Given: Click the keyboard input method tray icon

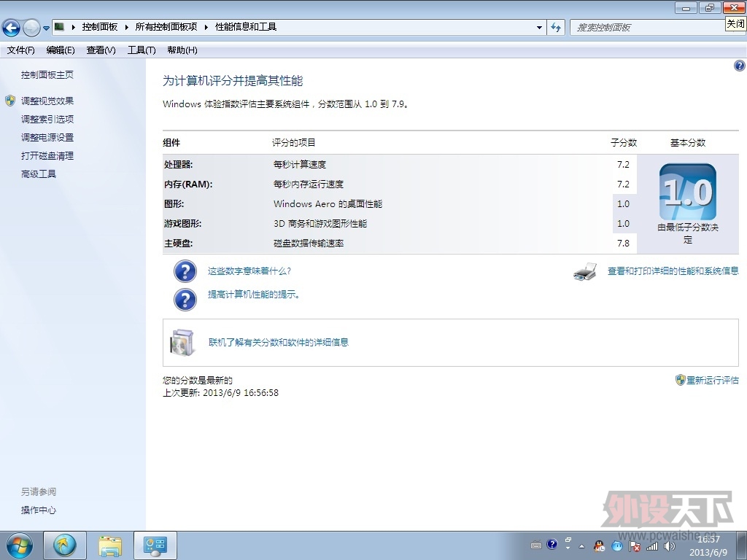Looking at the screenshot, I should (536, 545).
